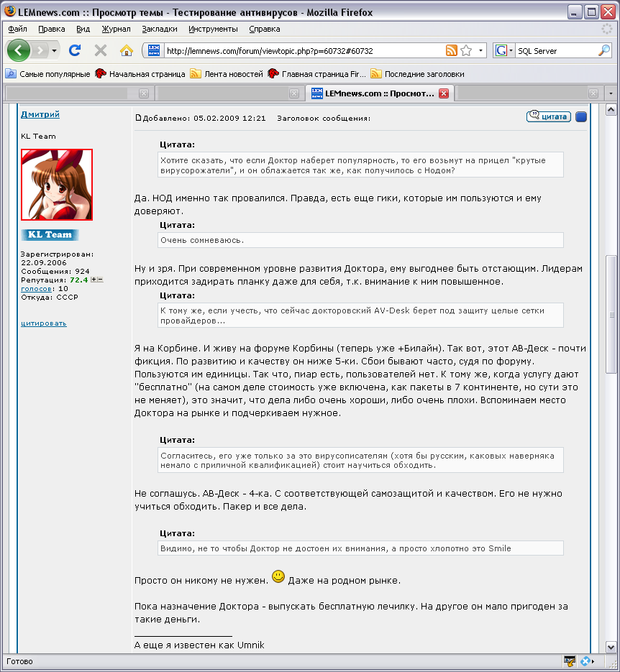This screenshot has height=672, width=620.
Task: Click the post document icon before Добавлено
Action: 138,118
